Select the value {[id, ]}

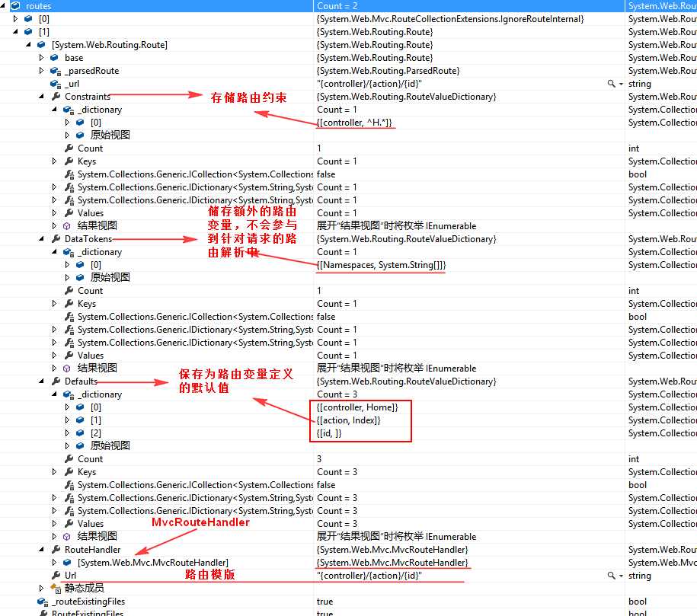coord(329,433)
